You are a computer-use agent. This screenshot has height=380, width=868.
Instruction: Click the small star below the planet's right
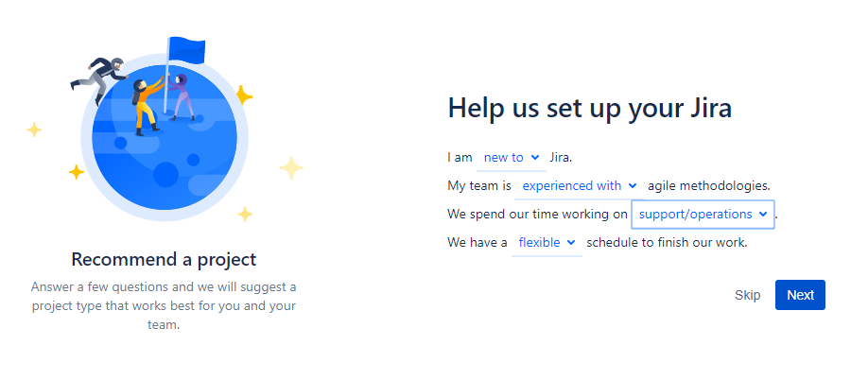(245, 214)
